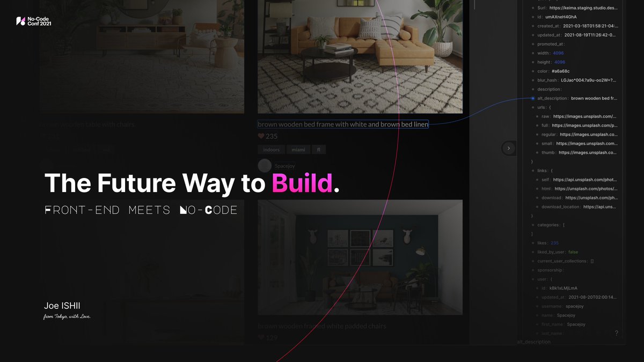Click the liked_by_user false value
Screen dimensions: 644x362
tap(573, 252)
